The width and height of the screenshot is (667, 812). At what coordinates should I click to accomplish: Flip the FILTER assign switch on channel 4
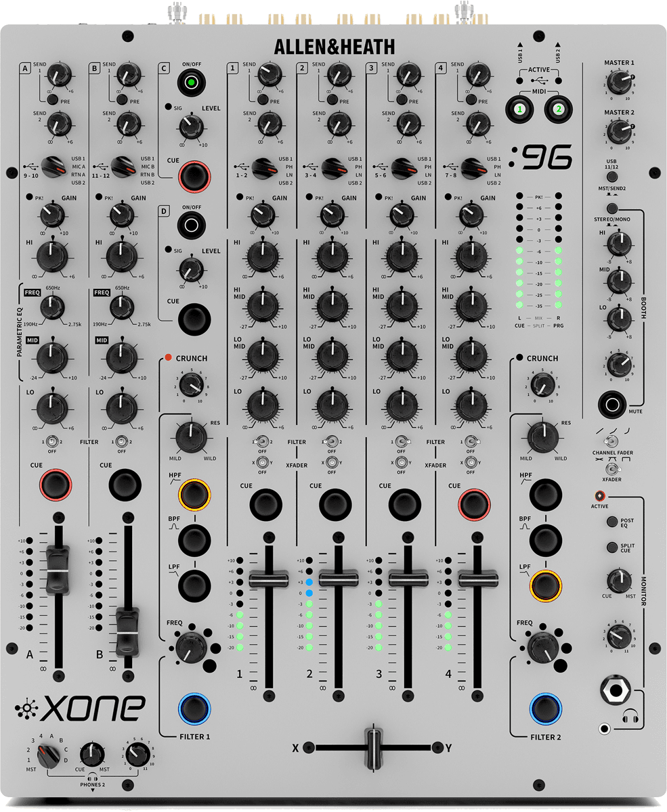472,441
